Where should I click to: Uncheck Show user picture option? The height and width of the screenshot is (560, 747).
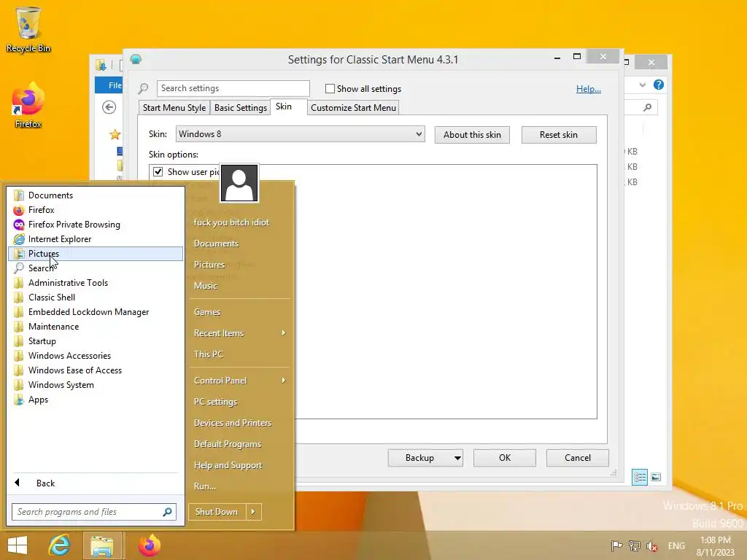click(158, 172)
